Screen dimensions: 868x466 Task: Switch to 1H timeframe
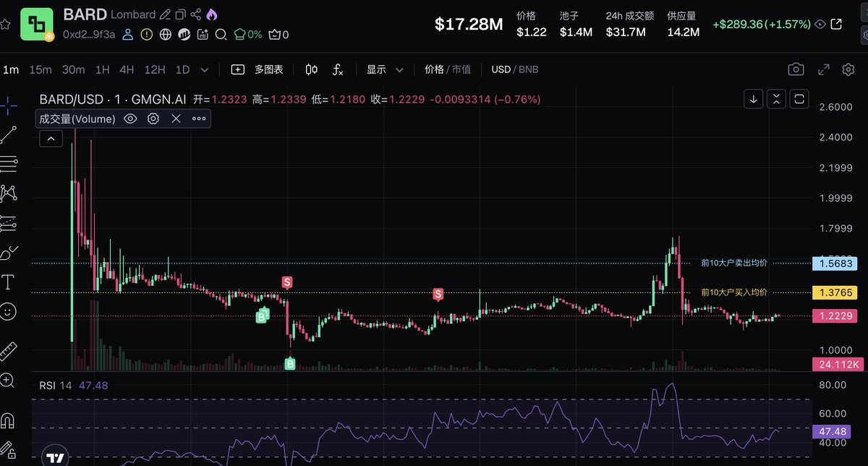[x=102, y=69]
